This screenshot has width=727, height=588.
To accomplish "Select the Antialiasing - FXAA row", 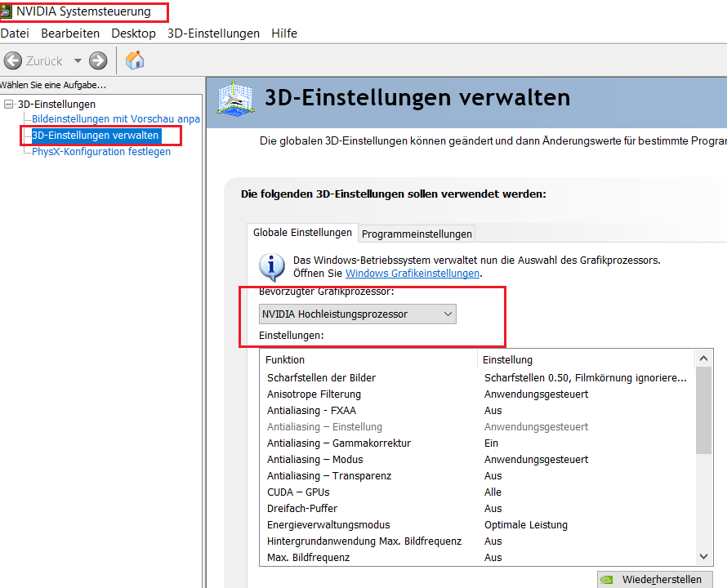I will tap(478, 411).
